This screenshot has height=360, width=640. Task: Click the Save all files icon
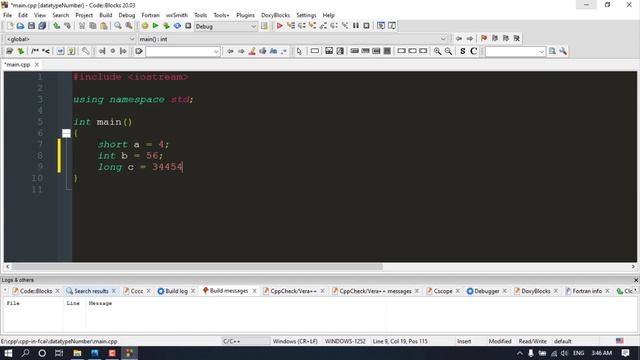point(42,26)
